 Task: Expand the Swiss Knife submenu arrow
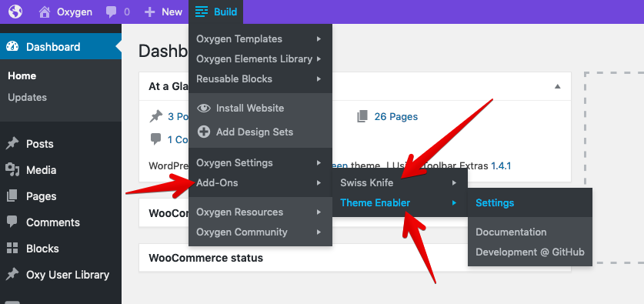click(454, 183)
